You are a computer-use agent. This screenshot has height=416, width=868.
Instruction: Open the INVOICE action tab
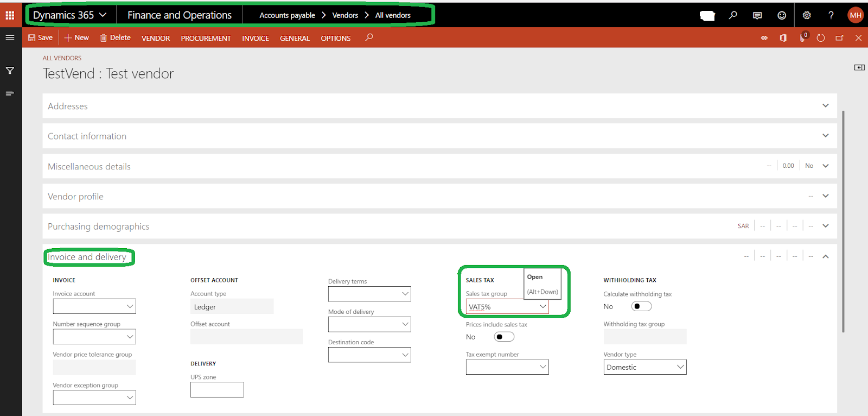tap(256, 38)
